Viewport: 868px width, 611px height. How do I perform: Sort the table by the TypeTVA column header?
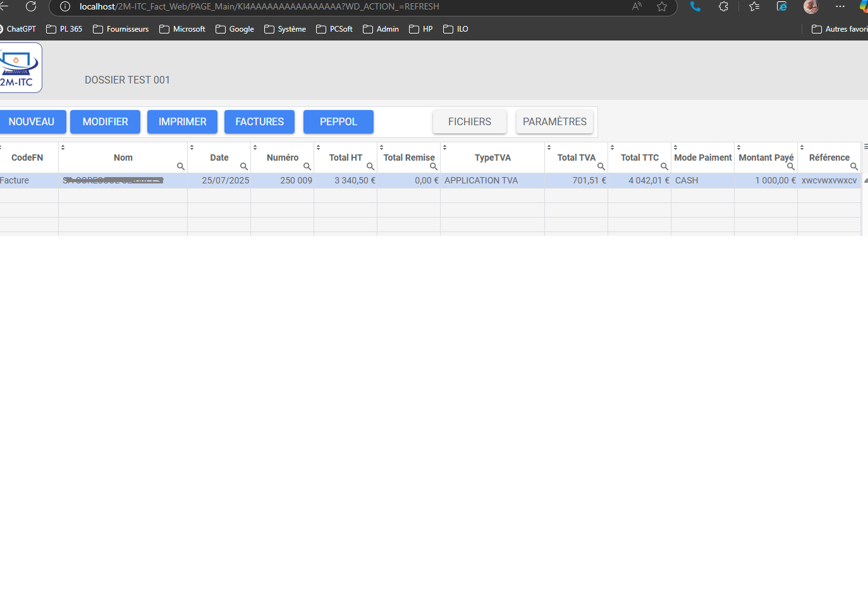click(x=492, y=157)
